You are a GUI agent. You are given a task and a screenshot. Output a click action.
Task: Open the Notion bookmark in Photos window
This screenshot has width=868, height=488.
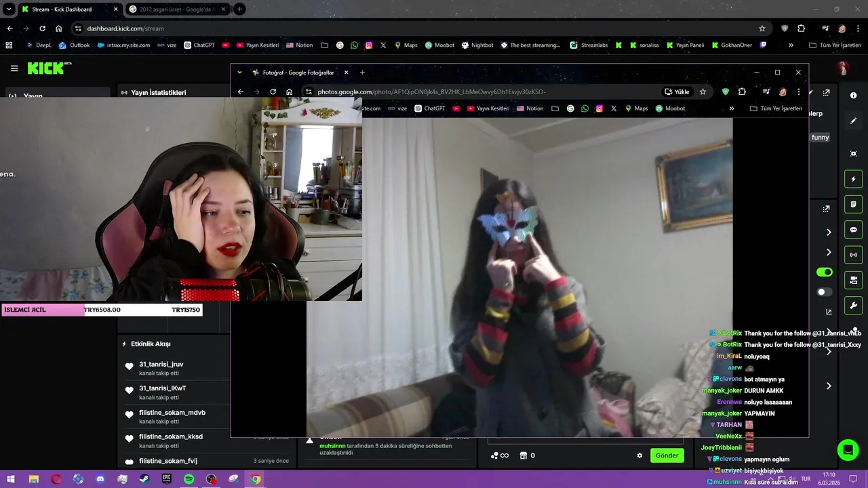(x=530, y=108)
